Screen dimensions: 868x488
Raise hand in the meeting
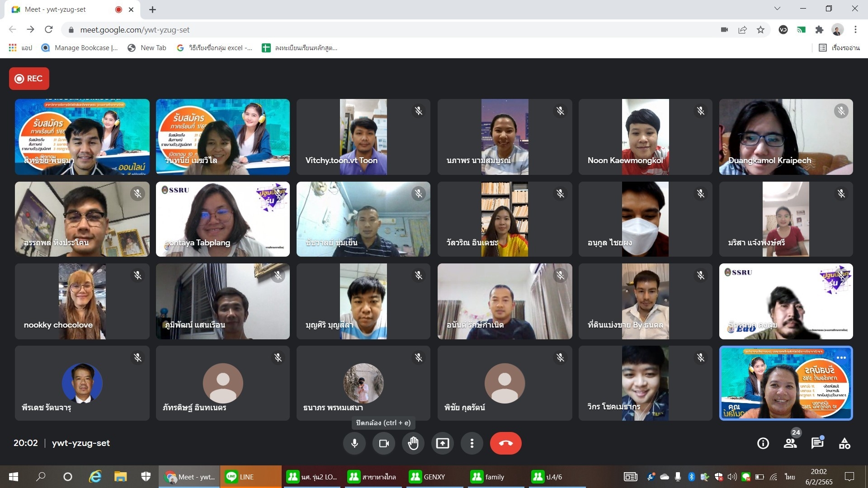pyautogui.click(x=413, y=443)
